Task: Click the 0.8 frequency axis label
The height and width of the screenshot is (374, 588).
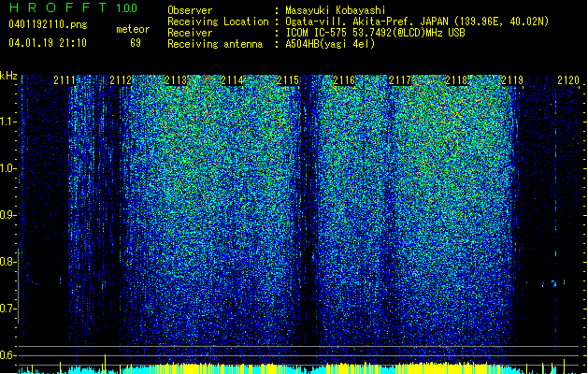Action: [x=8, y=262]
